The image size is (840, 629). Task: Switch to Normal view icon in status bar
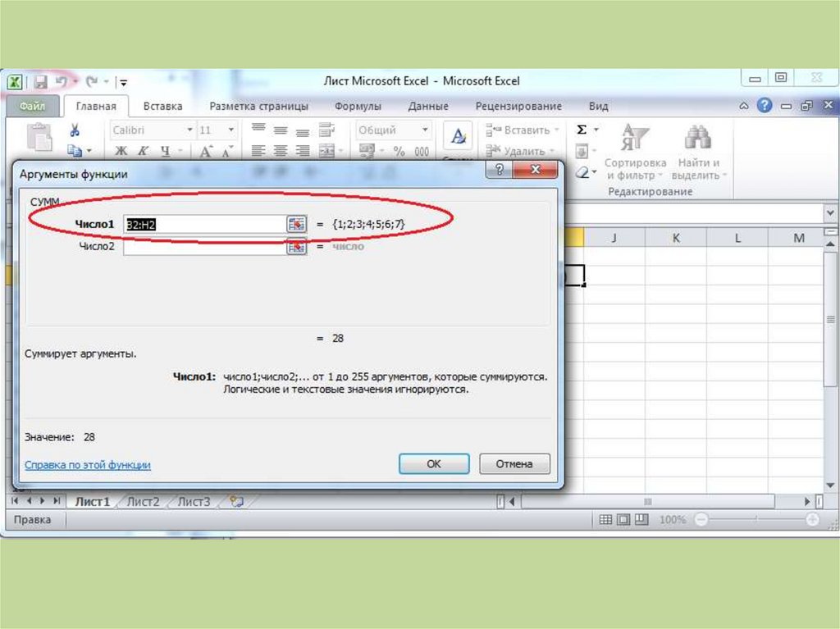tap(605, 519)
